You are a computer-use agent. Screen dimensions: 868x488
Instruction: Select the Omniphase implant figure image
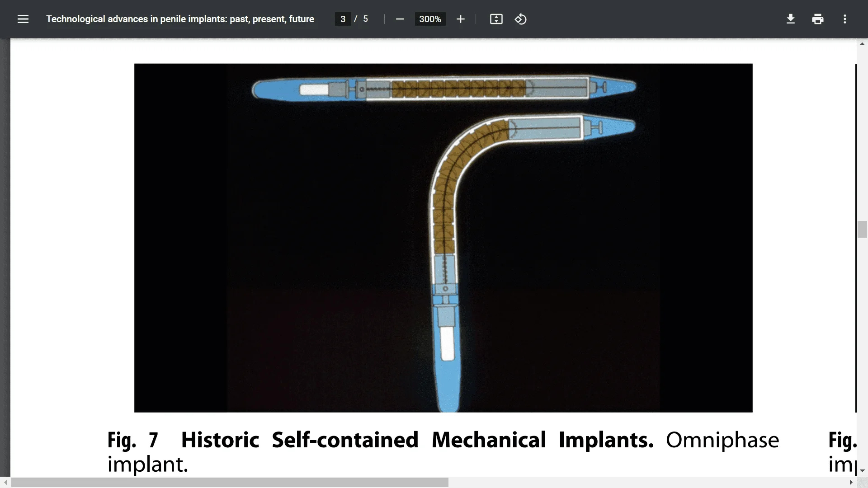point(442,237)
